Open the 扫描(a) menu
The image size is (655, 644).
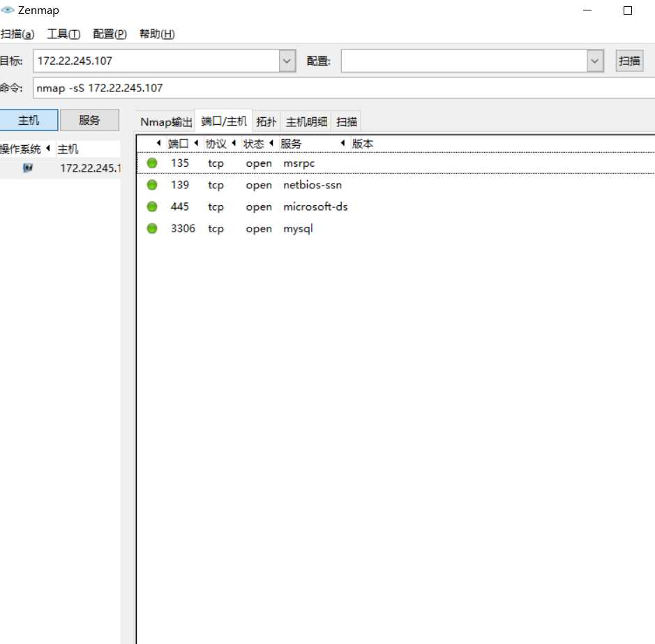pyautogui.click(x=17, y=34)
